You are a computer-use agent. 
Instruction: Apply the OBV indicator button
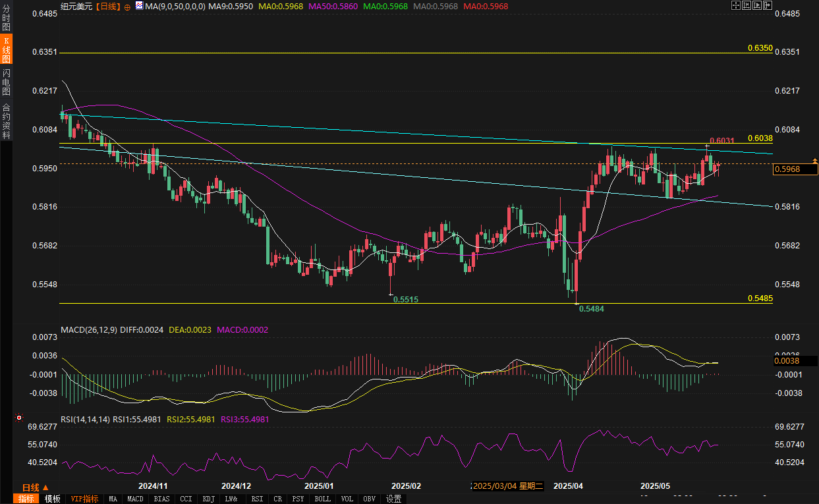(x=370, y=499)
